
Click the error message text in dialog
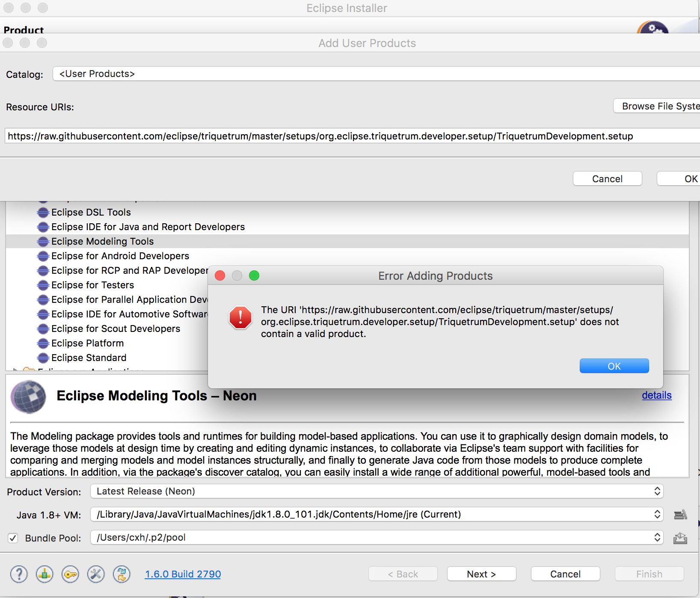click(440, 322)
